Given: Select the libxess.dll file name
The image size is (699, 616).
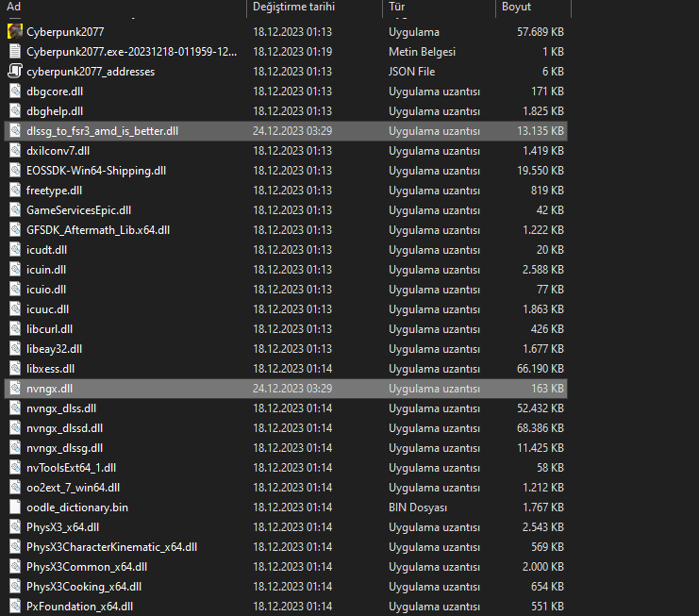Looking at the screenshot, I should point(50,369).
